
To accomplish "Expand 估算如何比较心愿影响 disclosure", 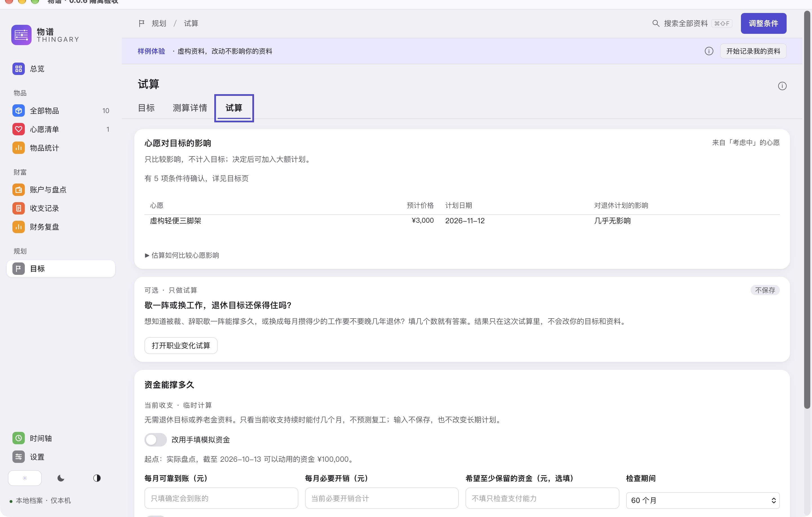I will point(182,255).
